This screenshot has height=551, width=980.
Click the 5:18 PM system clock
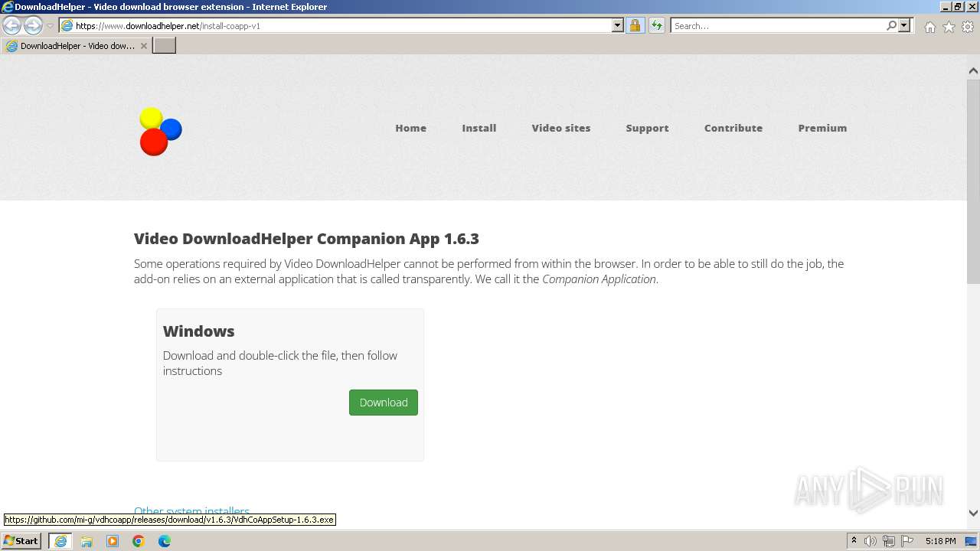coord(940,541)
